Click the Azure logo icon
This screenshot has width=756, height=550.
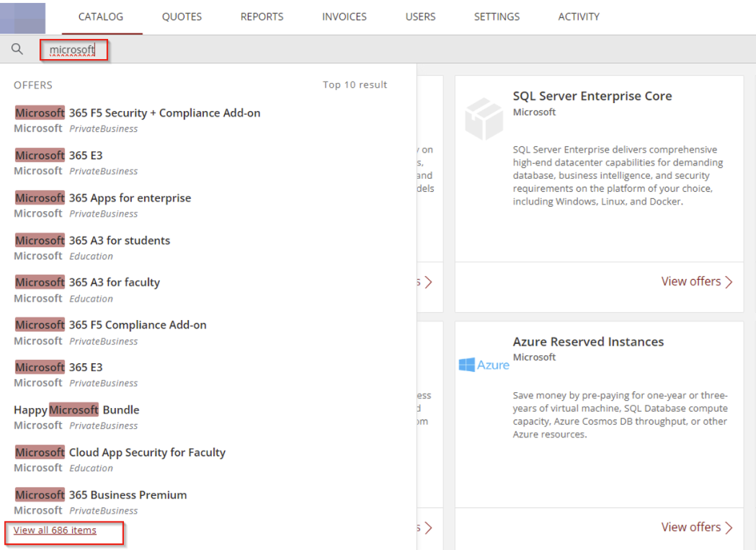[x=484, y=365]
